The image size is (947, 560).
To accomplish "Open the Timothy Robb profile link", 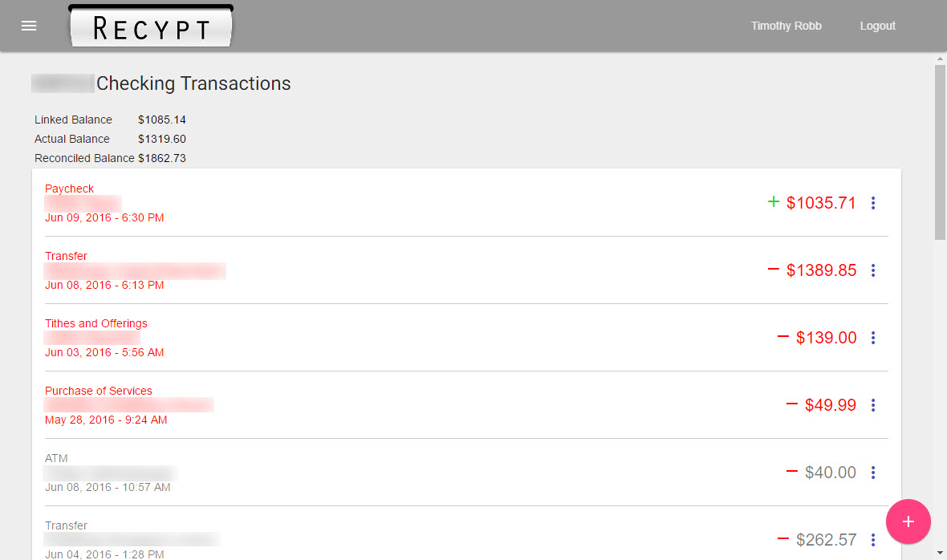I will 786,26.
